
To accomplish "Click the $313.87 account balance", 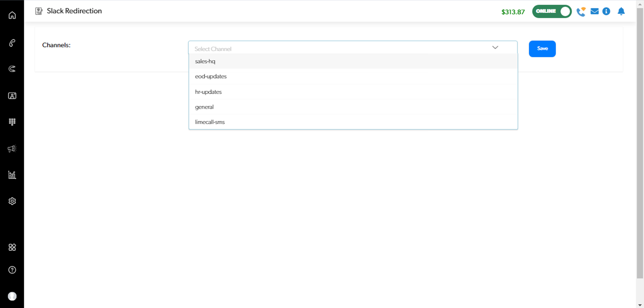I will tap(513, 12).
